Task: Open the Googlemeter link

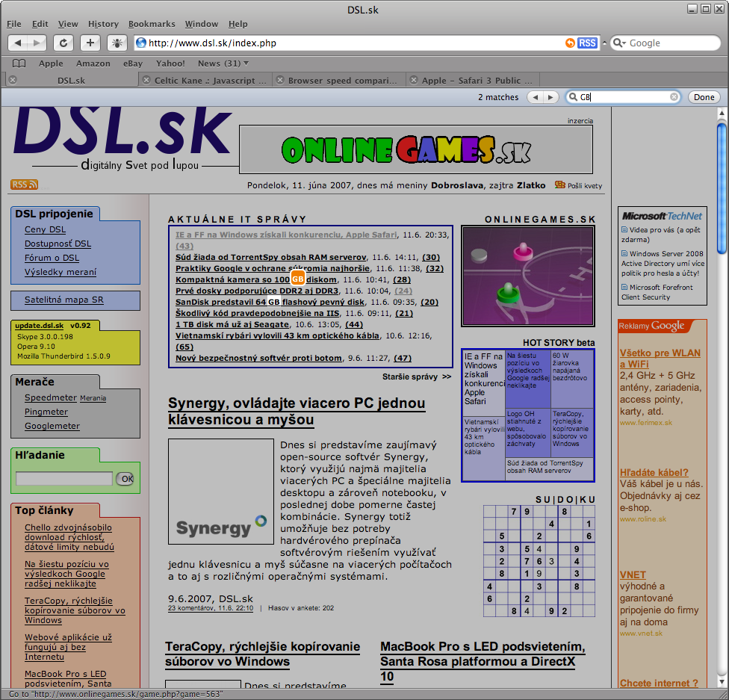Action: pos(52,426)
